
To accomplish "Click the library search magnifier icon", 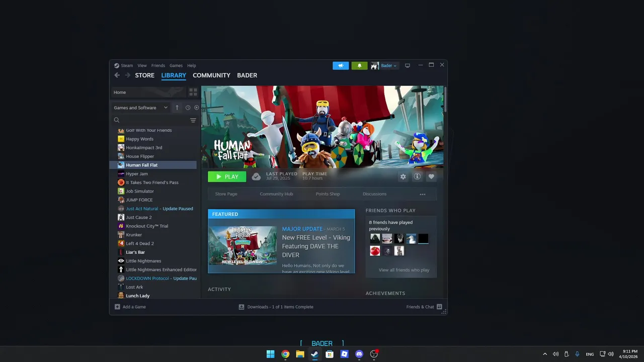I will pos(117,120).
